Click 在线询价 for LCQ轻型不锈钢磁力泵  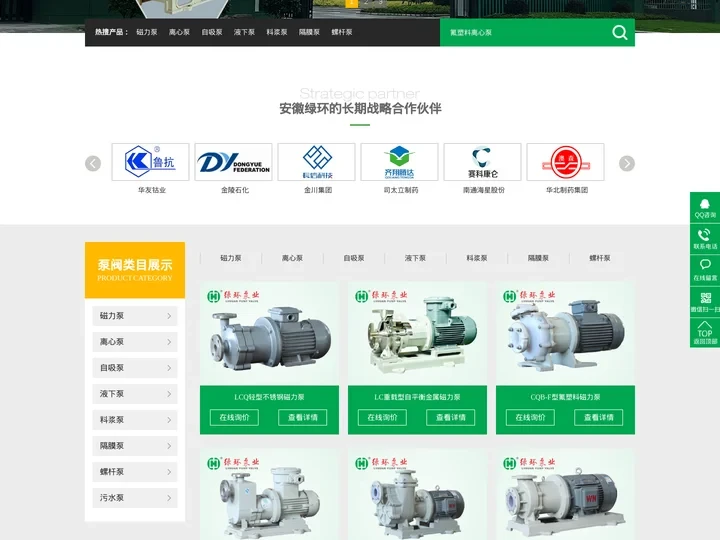tap(234, 417)
